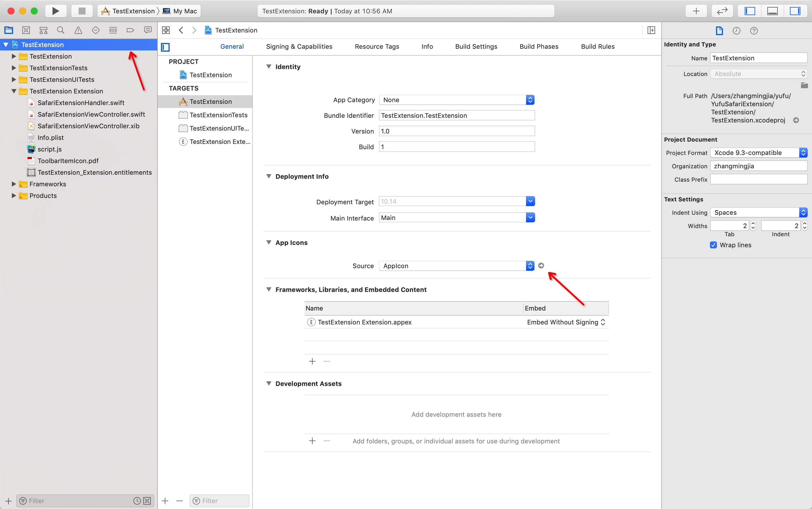Viewport: 812px width, 509px height.
Task: Open the Signing & Capabilities tab
Action: click(299, 46)
